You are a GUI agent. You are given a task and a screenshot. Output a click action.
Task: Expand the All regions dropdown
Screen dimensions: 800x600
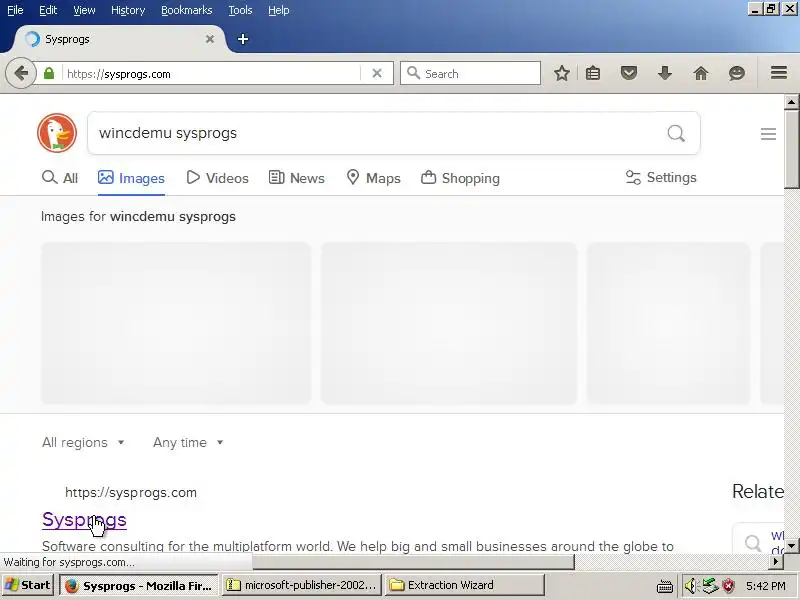point(83,442)
